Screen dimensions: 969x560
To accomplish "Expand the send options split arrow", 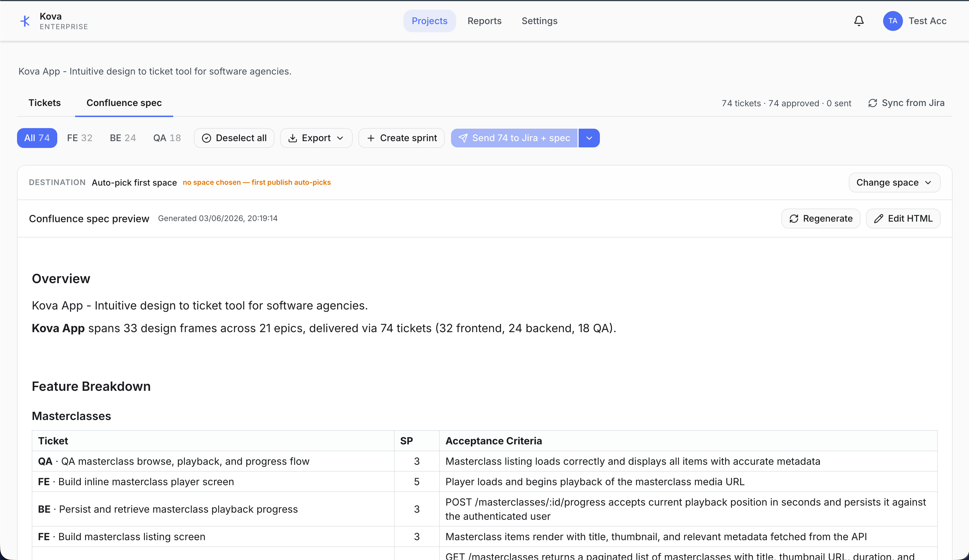I will pyautogui.click(x=589, y=138).
